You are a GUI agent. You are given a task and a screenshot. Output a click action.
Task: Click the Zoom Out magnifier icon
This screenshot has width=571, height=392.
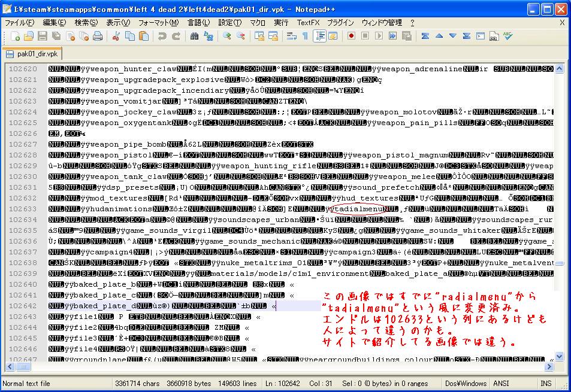pos(241,36)
